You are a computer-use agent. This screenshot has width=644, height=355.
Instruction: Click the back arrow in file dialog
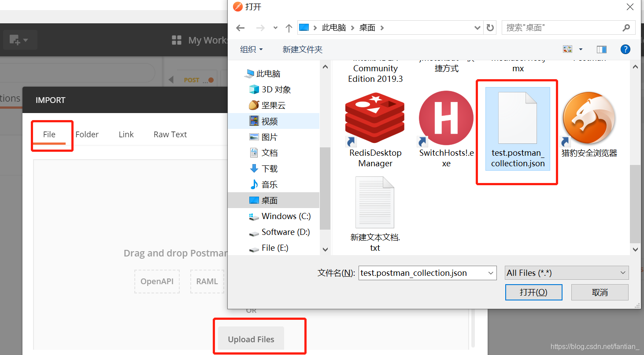[x=240, y=28]
